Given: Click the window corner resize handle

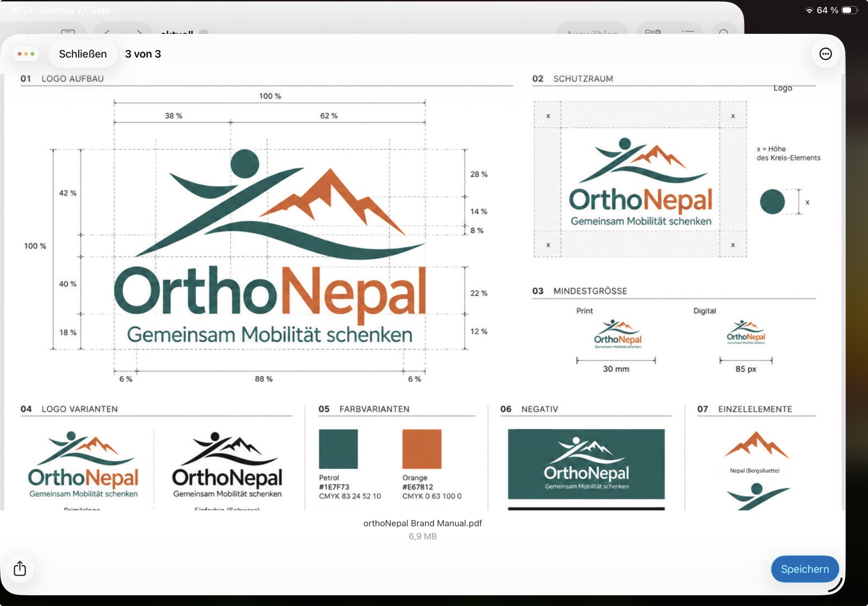Looking at the screenshot, I should point(836,585).
